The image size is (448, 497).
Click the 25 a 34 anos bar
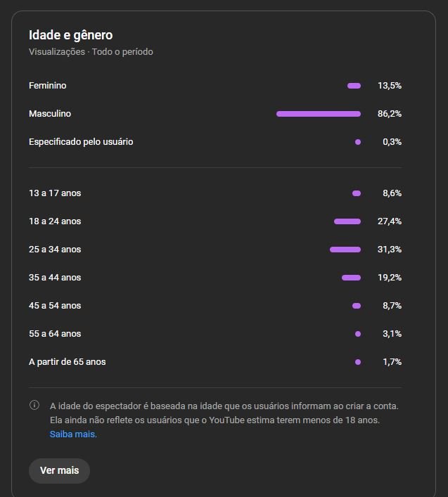345,250
